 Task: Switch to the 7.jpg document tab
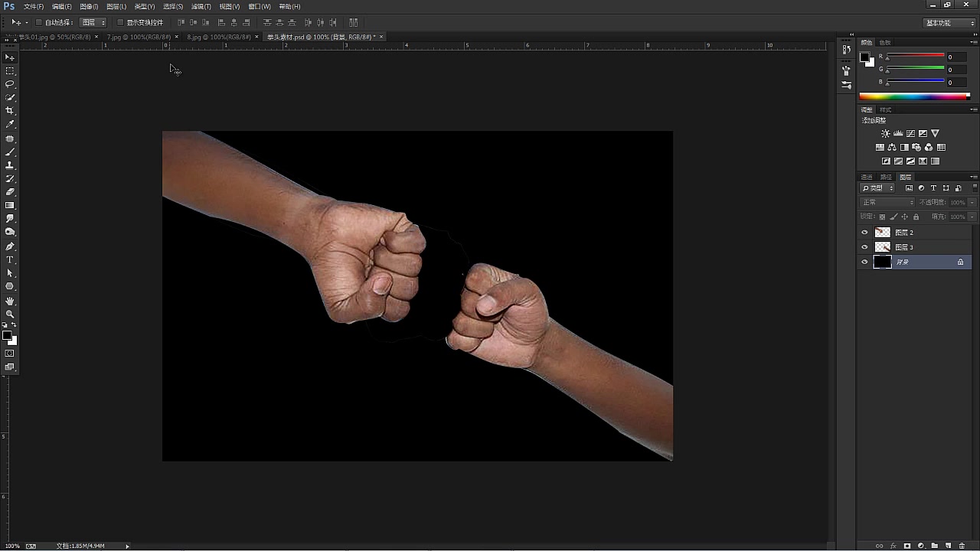point(138,37)
